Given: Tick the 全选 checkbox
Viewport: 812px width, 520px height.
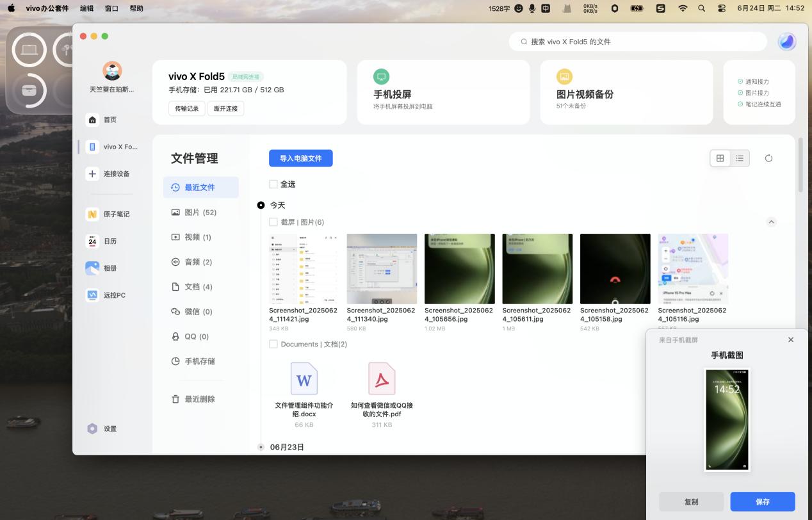Looking at the screenshot, I should pos(273,184).
